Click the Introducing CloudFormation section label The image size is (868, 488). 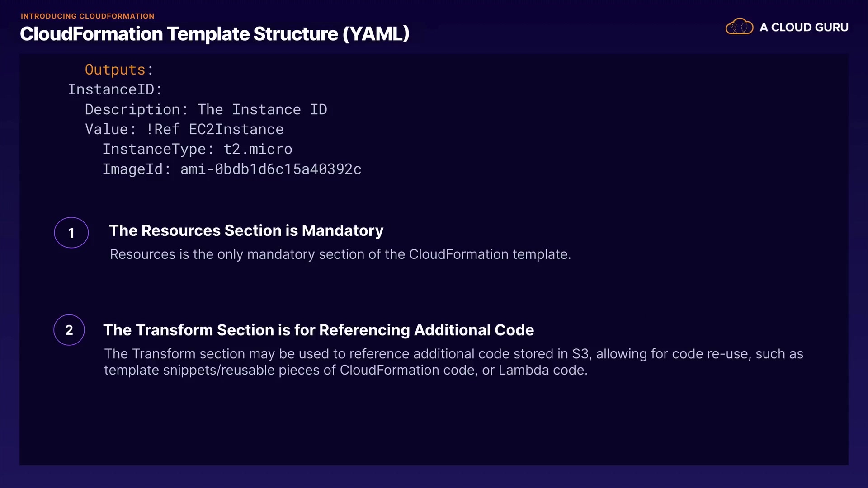[87, 16]
